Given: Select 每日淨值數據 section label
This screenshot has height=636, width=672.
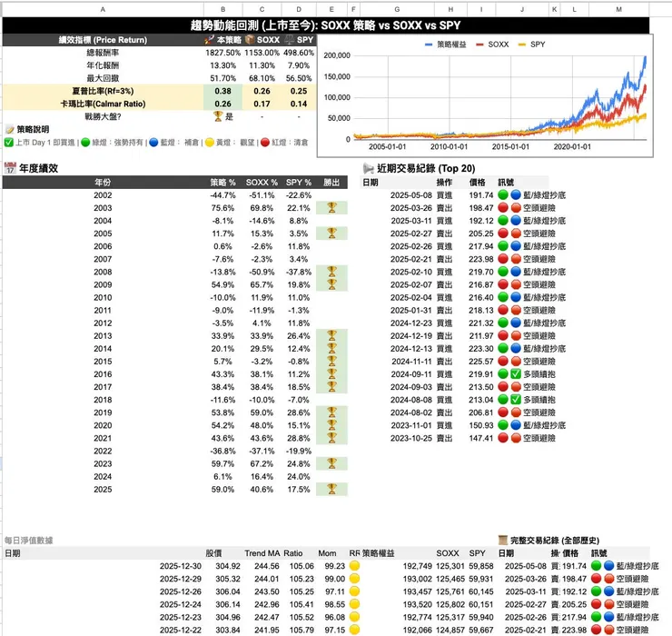Looking at the screenshot, I should point(29,541).
